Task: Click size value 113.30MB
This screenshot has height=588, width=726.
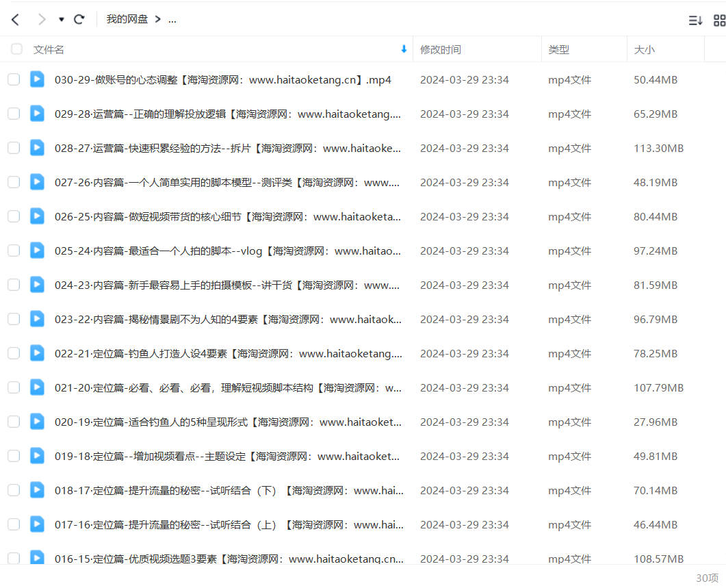Action: (658, 149)
